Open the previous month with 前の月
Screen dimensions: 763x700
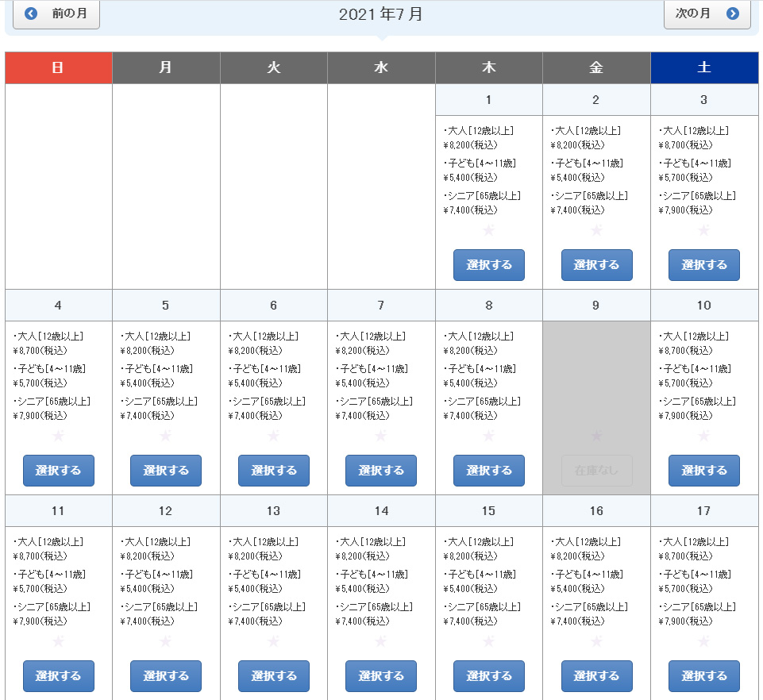[56, 15]
